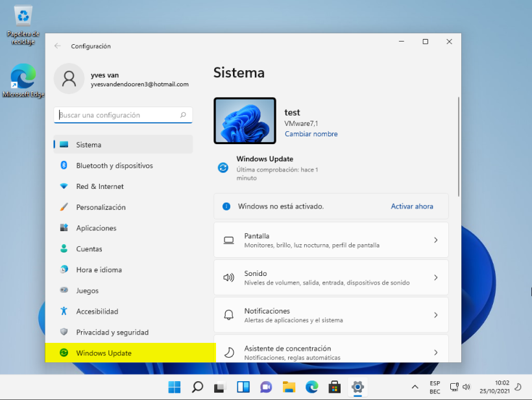
Task: Open the Sistema icon in sidebar
Action: pos(64,145)
